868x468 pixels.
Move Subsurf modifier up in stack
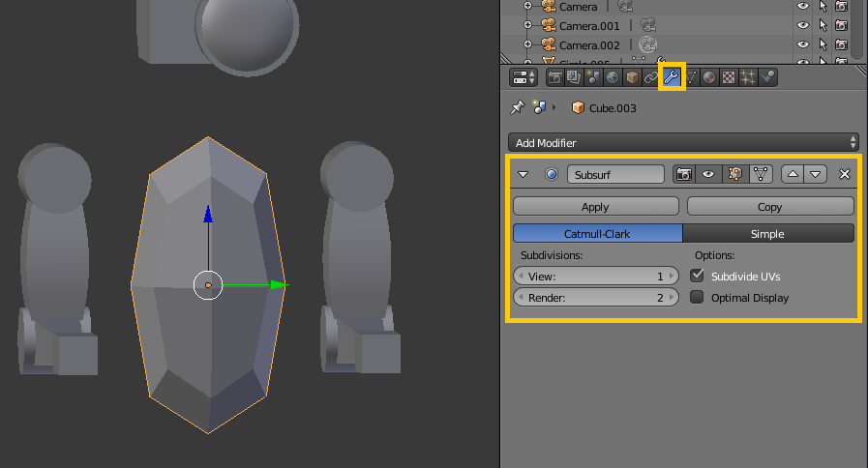793,174
